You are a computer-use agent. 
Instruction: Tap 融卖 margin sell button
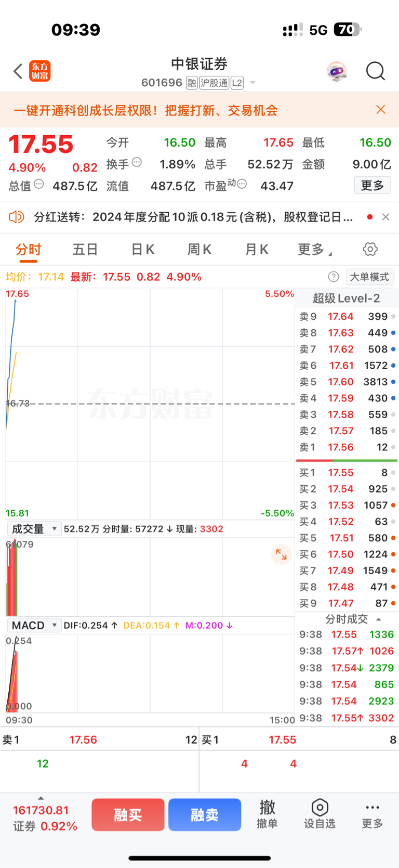point(205,815)
